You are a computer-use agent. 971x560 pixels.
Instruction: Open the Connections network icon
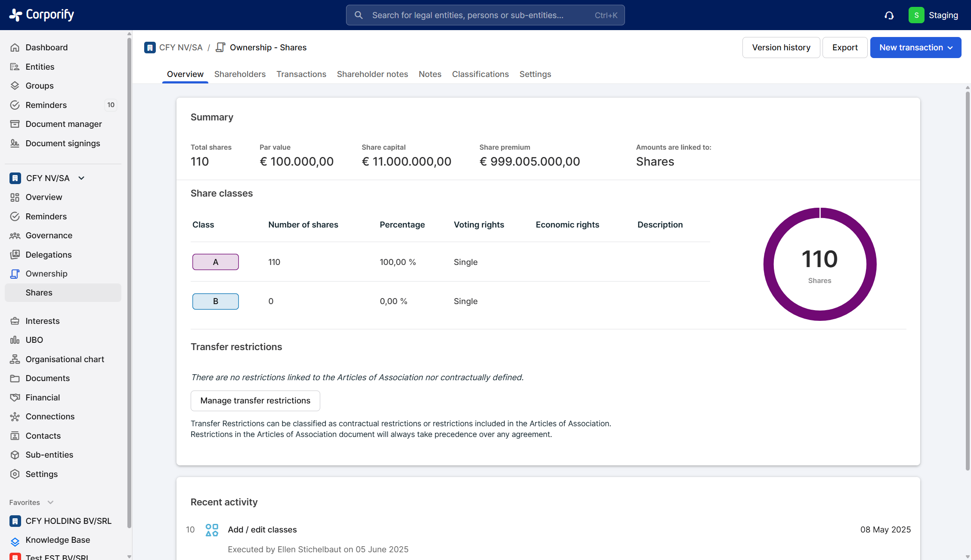15,416
